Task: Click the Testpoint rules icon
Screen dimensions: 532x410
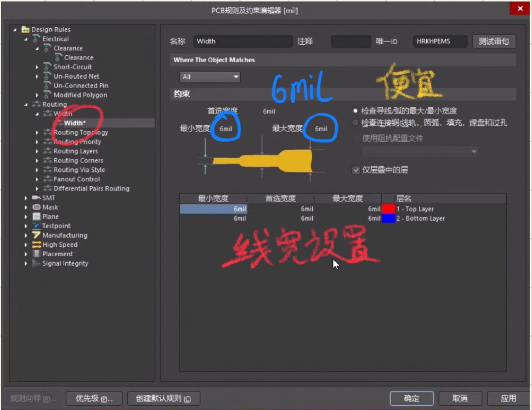Action: point(36,226)
